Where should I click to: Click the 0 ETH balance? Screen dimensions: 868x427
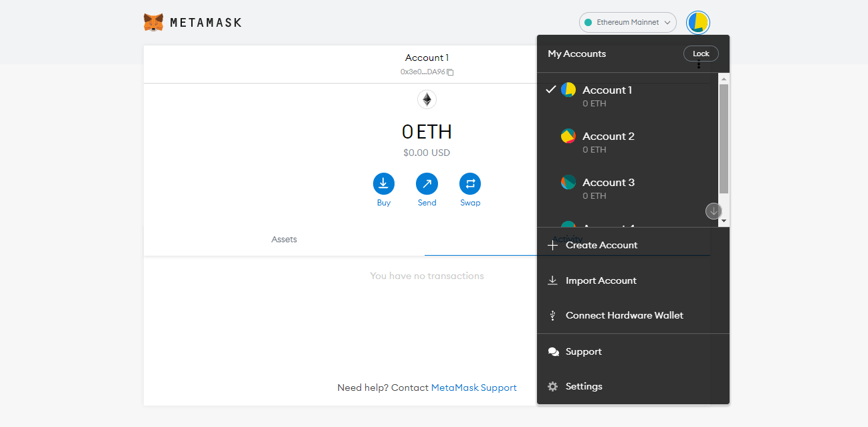tap(427, 131)
